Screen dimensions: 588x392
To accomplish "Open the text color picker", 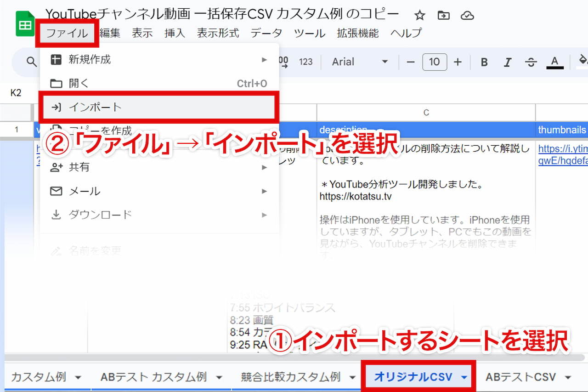I will point(555,62).
